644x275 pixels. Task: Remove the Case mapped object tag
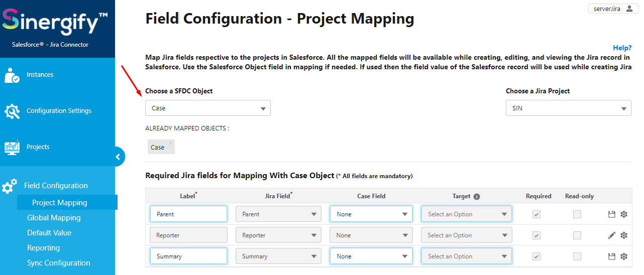click(x=170, y=143)
